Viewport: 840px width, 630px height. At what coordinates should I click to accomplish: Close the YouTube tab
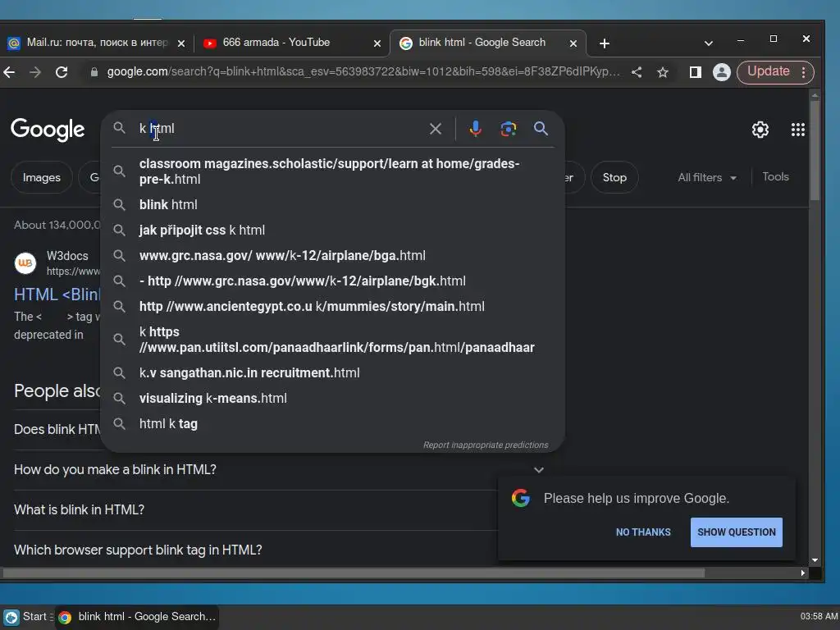tap(377, 43)
